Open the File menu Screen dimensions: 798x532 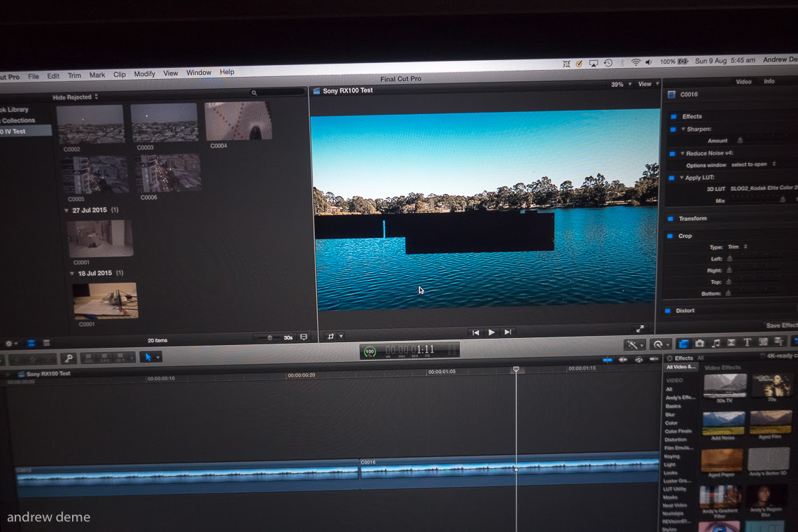[34, 76]
